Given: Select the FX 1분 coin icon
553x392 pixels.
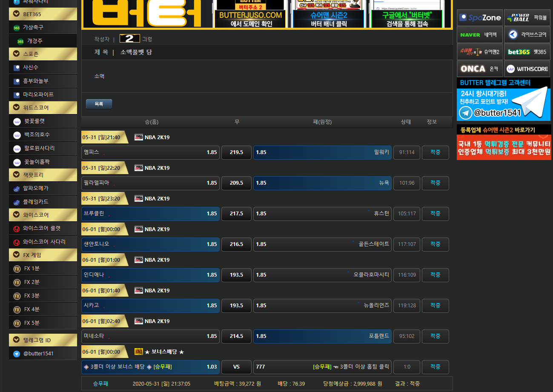Looking at the screenshot, I should tap(17, 269).
